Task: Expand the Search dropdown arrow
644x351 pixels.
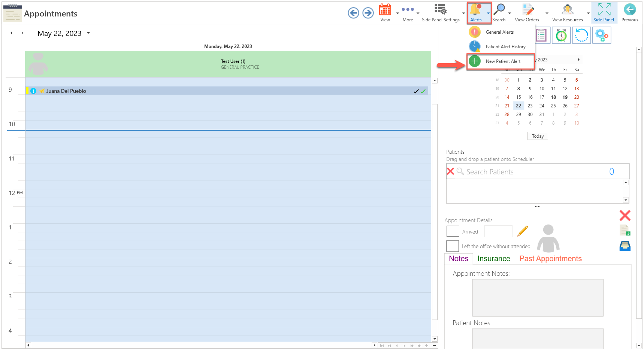Action: [510, 13]
